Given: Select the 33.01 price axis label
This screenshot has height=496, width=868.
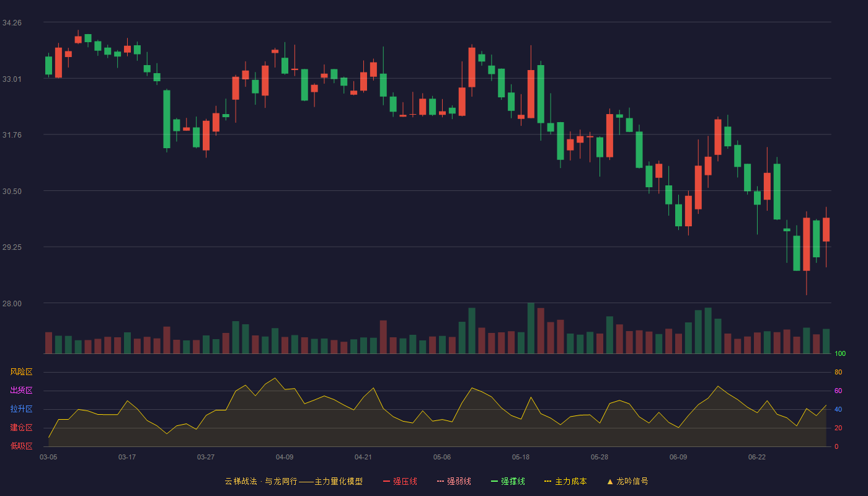Looking at the screenshot, I should click(12, 79).
